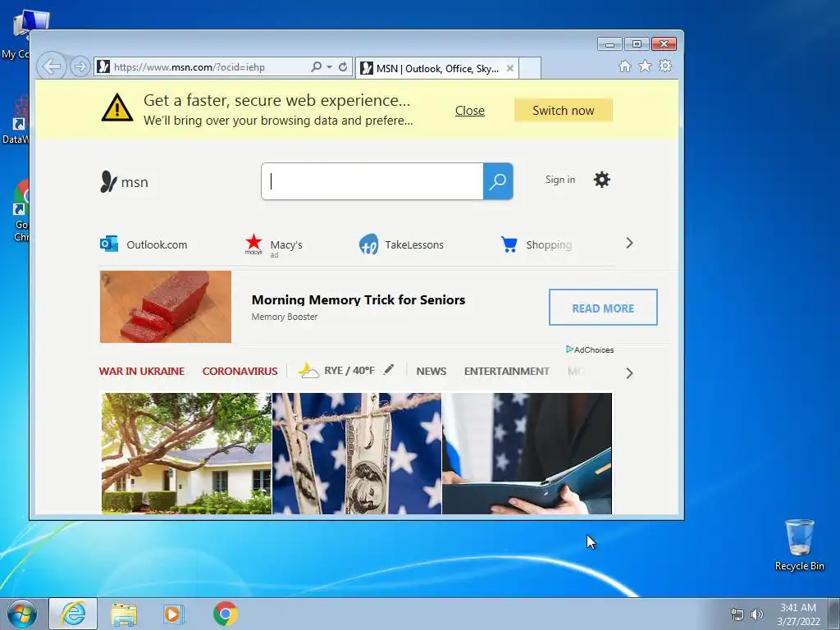Open the dollar bills on clothesline story
Screen dimensions: 840x630
tap(357, 454)
